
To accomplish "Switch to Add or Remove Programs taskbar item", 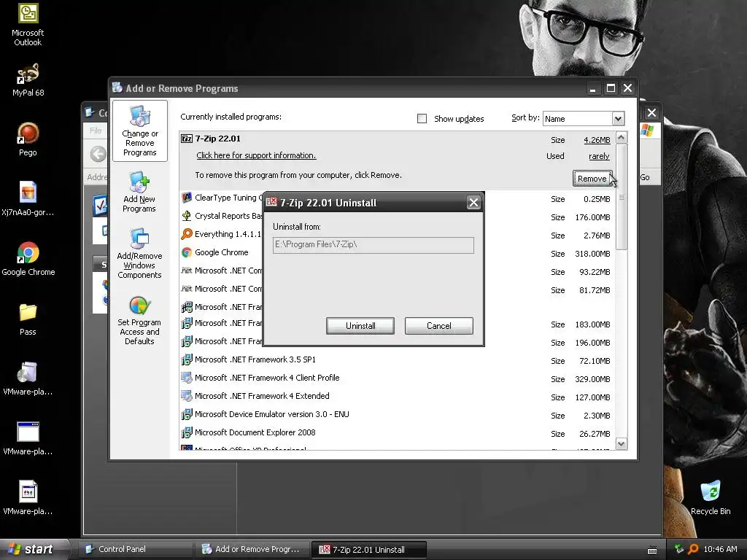I will [251, 549].
